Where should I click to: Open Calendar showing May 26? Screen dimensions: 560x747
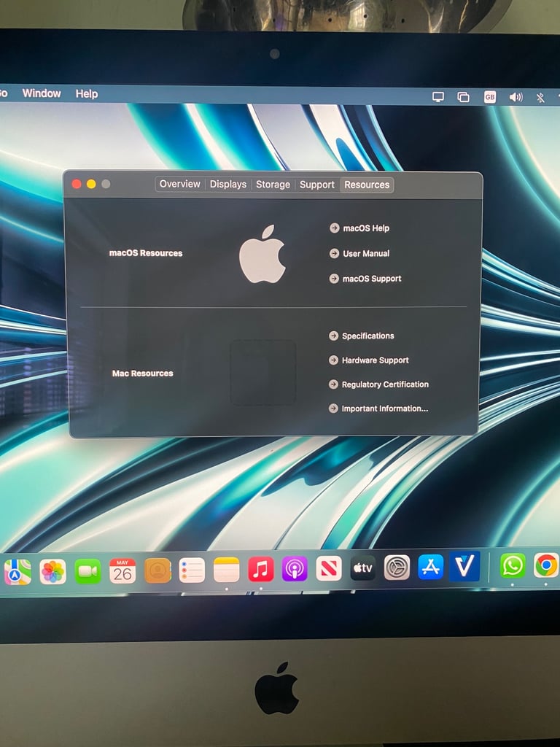122,570
